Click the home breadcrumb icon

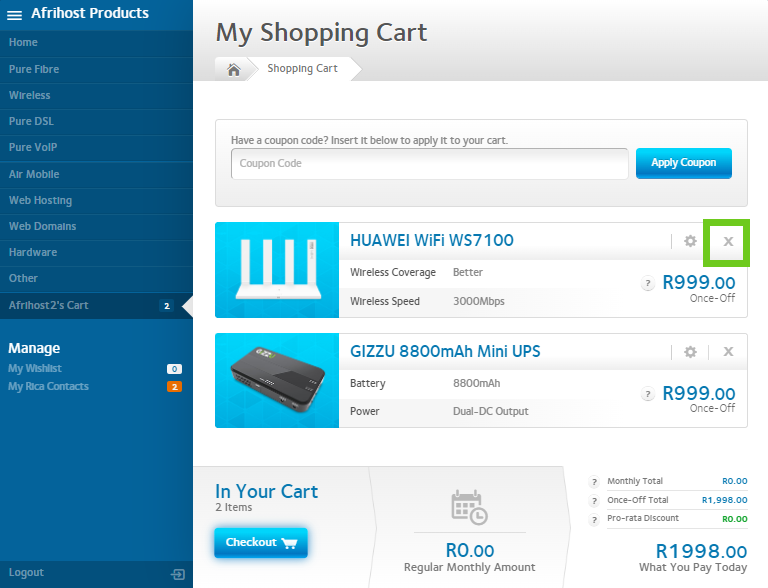(233, 69)
